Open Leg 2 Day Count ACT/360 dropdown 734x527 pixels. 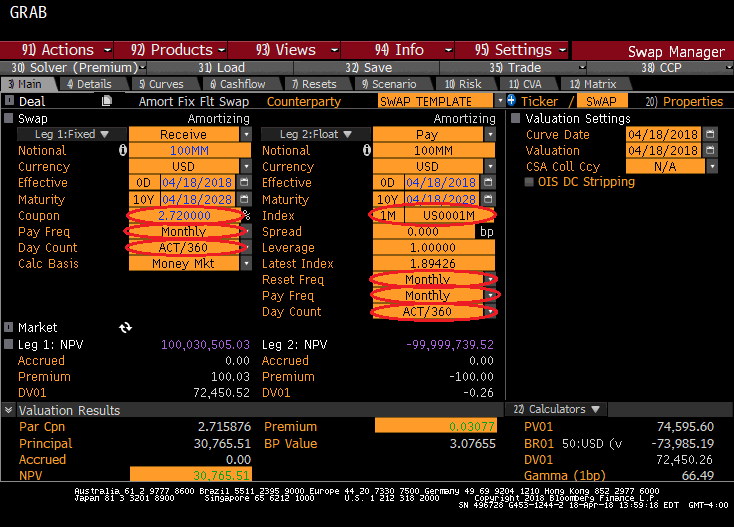click(491, 311)
